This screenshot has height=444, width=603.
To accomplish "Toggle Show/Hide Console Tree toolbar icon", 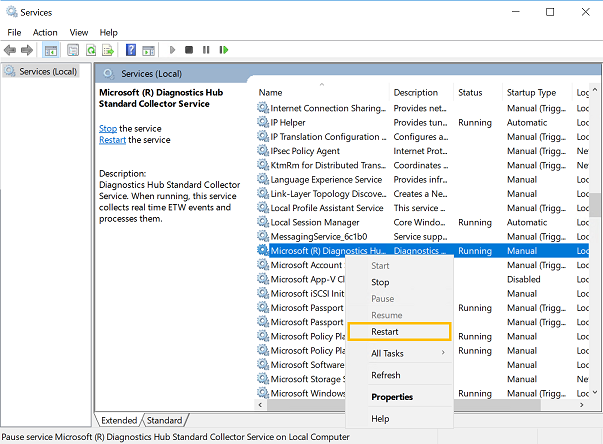I will 50,50.
